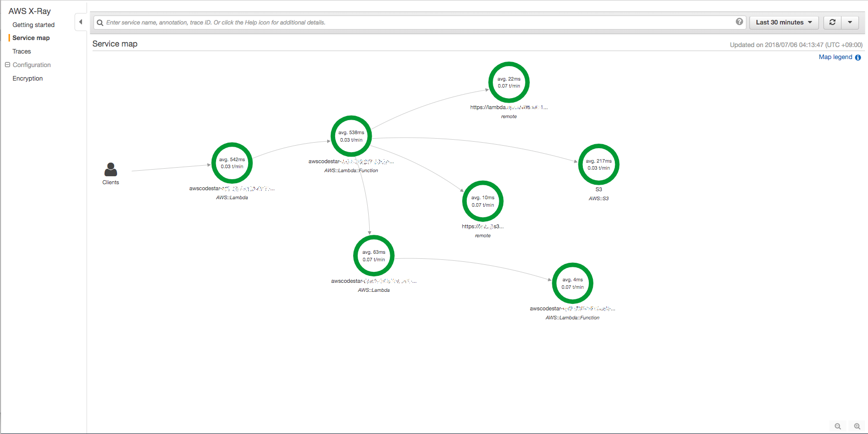
Task: Refresh the service map
Action: coord(832,23)
